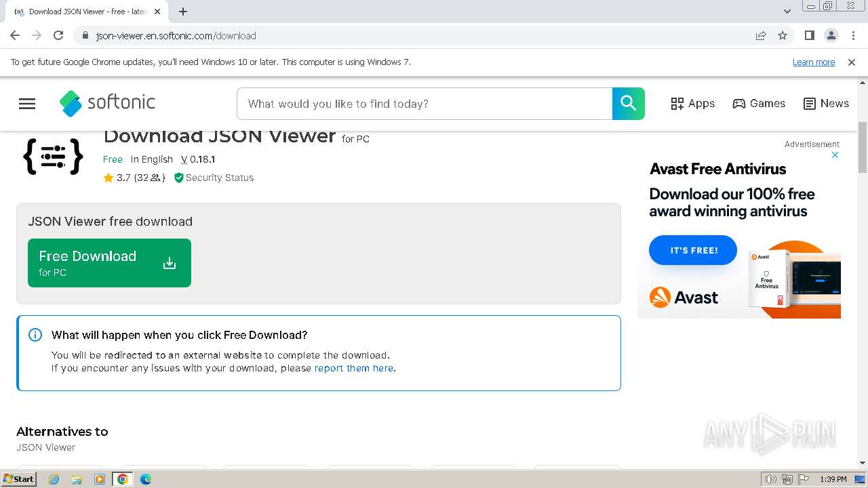The height and width of the screenshot is (488, 868).
Task: Click the magnifier search button
Action: click(629, 104)
